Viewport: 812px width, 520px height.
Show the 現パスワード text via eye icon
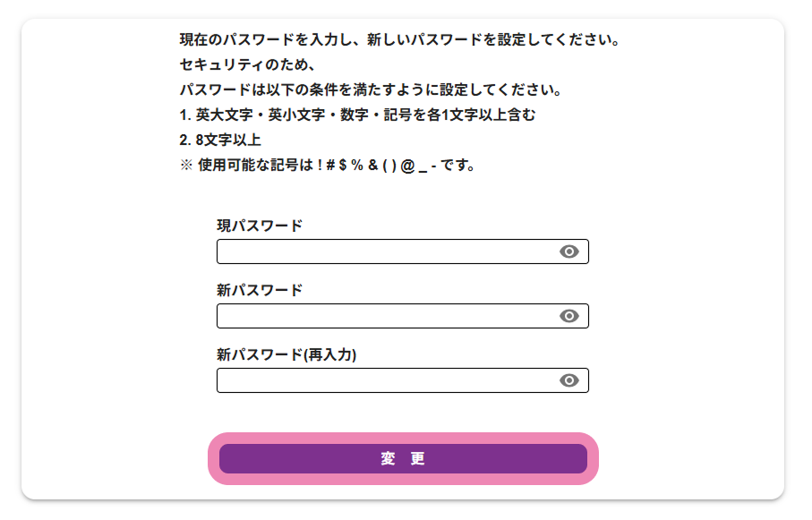(x=569, y=251)
